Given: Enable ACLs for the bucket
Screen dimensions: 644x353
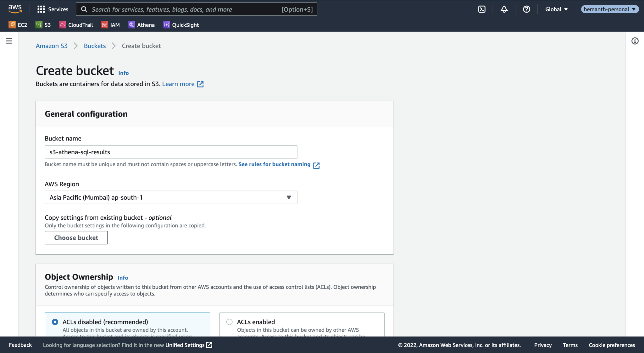Looking at the screenshot, I should (x=229, y=322).
